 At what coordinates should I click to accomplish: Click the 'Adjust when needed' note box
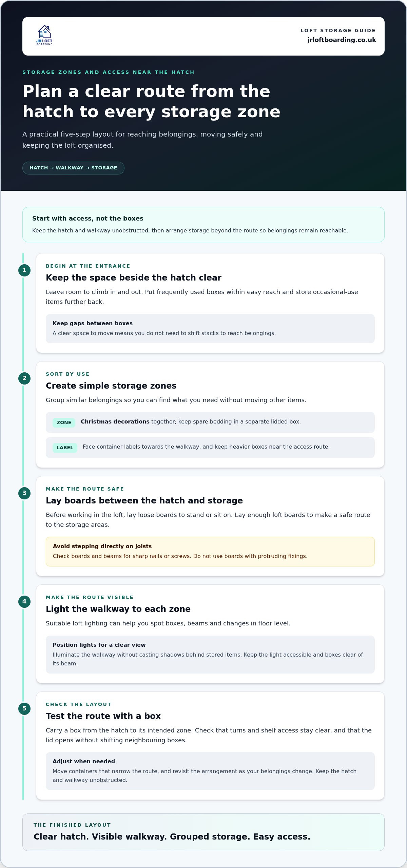tap(210, 771)
